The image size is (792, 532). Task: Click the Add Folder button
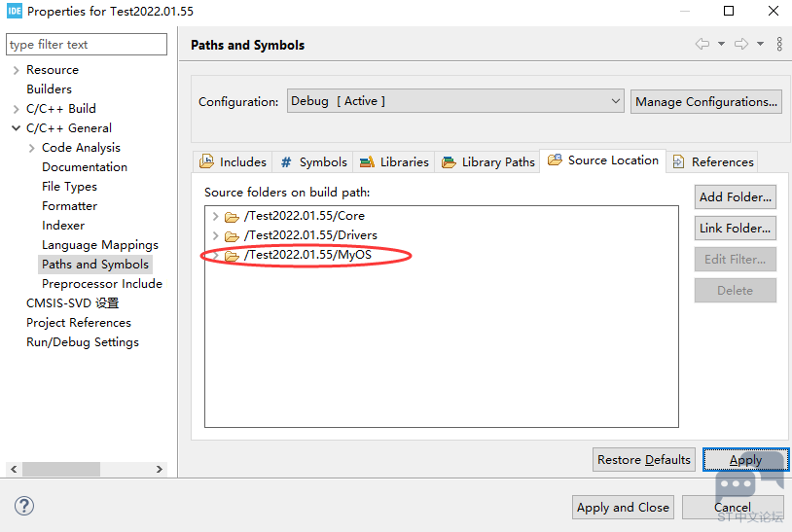pos(735,196)
